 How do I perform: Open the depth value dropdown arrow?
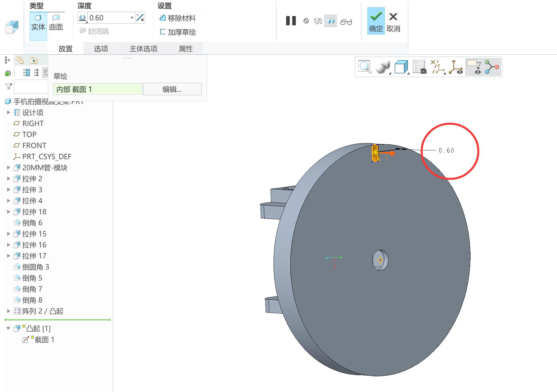(x=132, y=18)
